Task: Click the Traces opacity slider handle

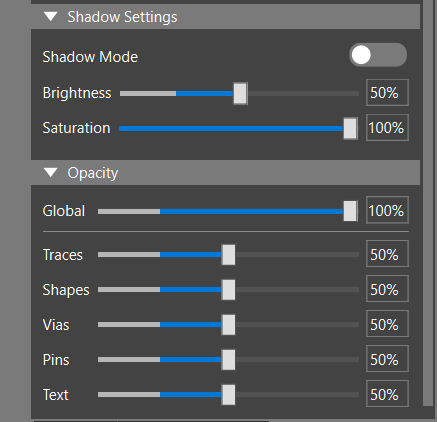Action: 228,255
